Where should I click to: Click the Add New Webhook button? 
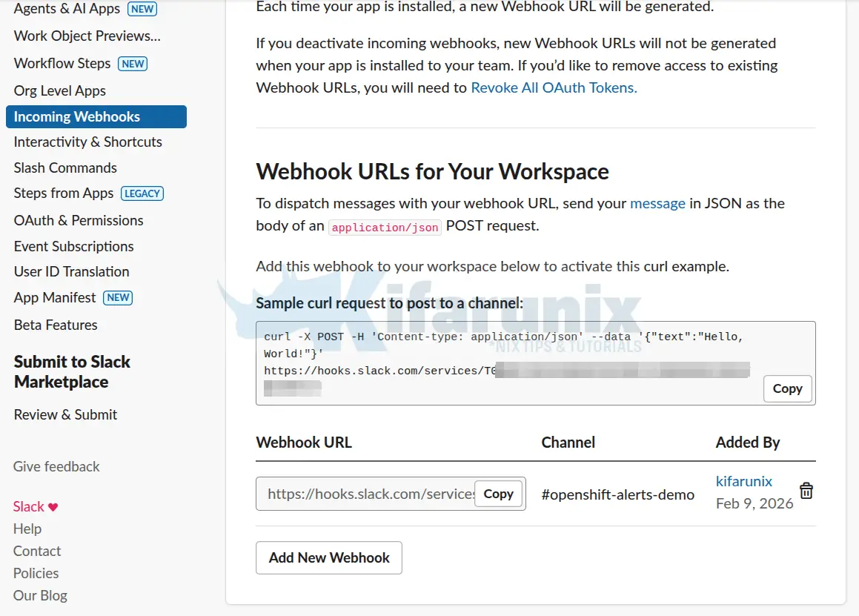(x=329, y=557)
